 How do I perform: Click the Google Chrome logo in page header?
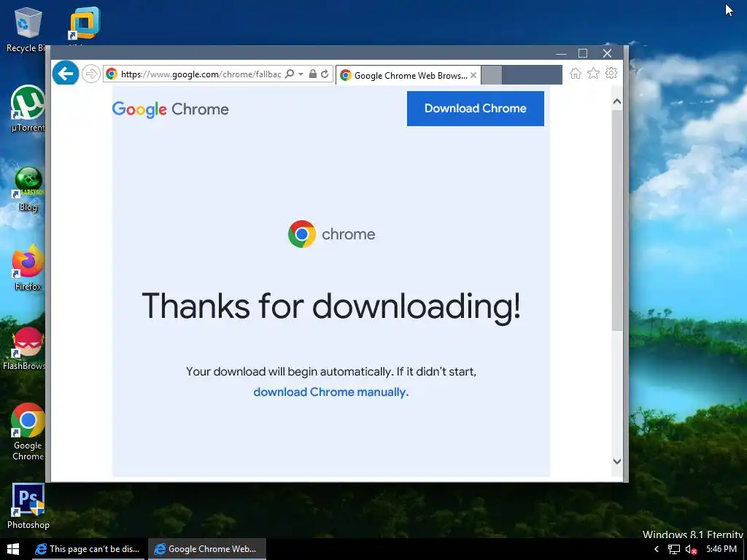pyautogui.click(x=171, y=109)
